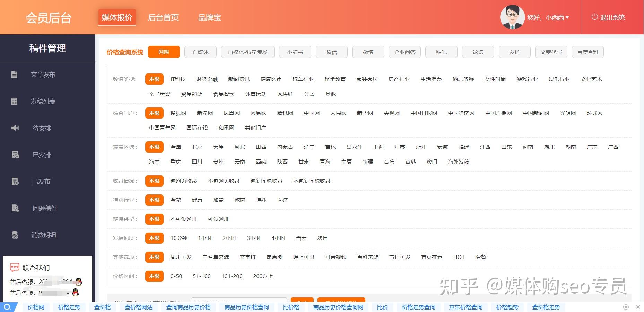Select the 自媒体 category tab
The height and width of the screenshot is (312, 644).
coord(201,52)
